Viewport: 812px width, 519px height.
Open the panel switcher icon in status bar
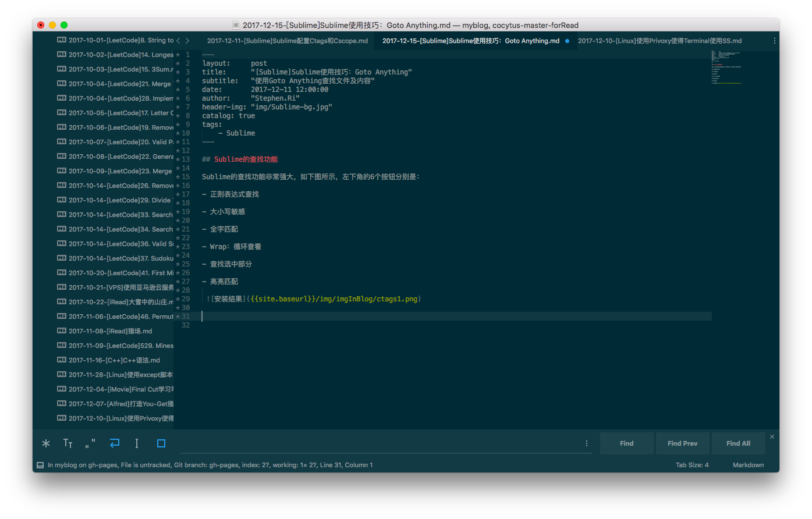pos(40,465)
